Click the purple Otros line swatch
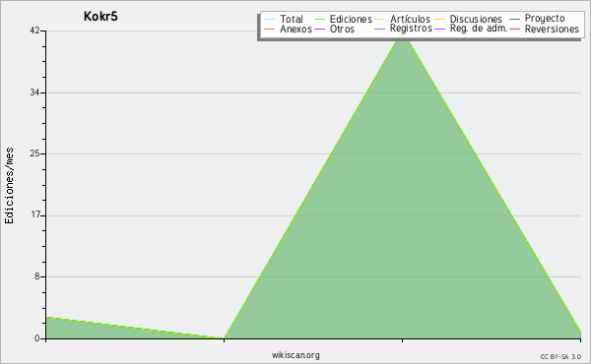This screenshot has height=364, width=591. pyautogui.click(x=319, y=29)
